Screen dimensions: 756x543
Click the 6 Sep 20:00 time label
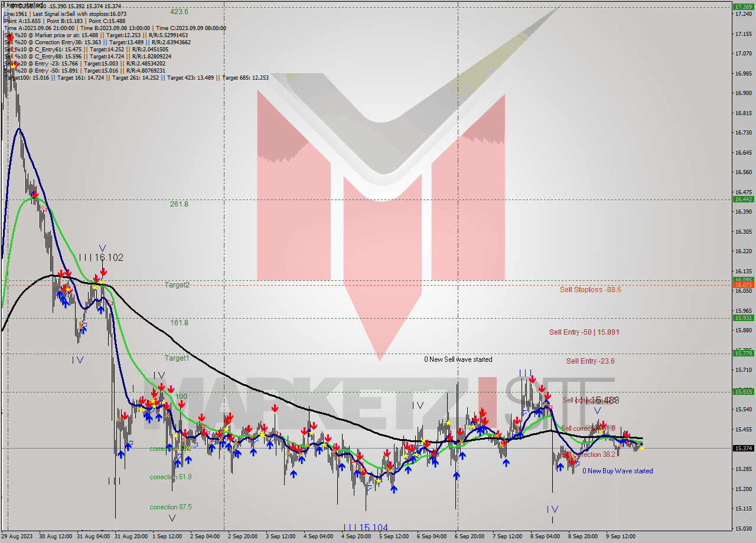coord(469,537)
